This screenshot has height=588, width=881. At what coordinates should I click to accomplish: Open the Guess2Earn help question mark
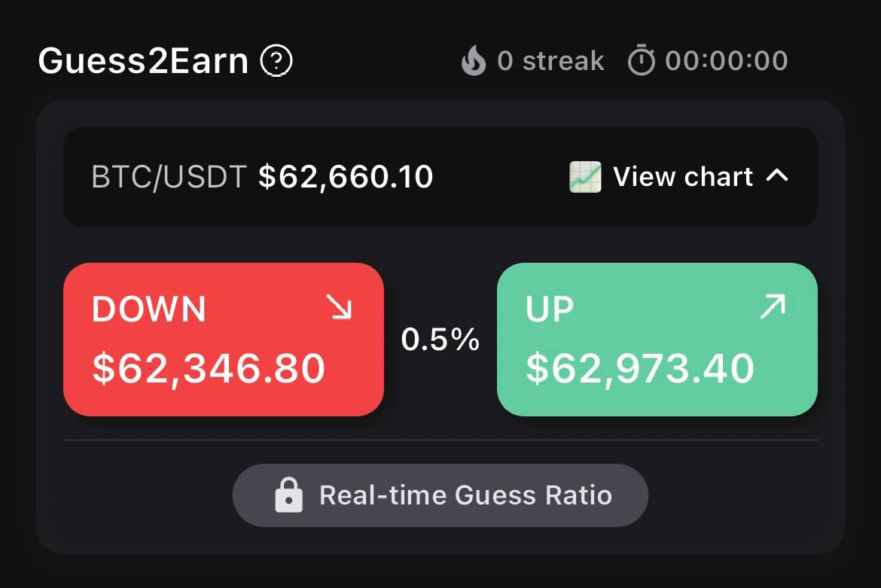pos(276,61)
